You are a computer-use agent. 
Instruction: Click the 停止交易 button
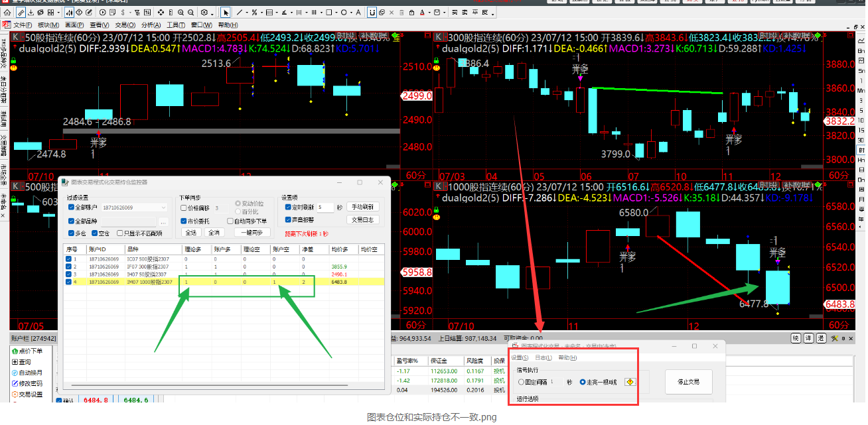(x=689, y=382)
